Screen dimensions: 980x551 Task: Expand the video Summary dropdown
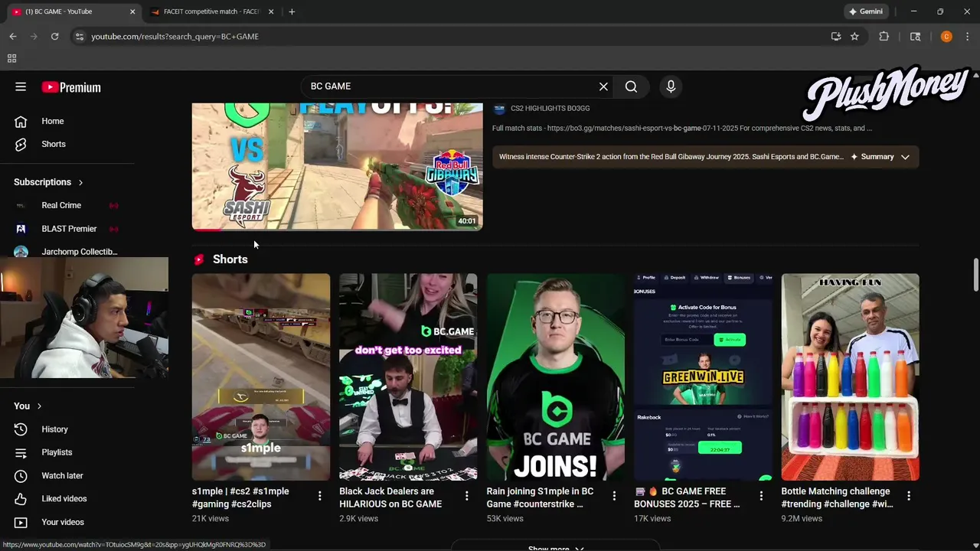tap(880, 157)
